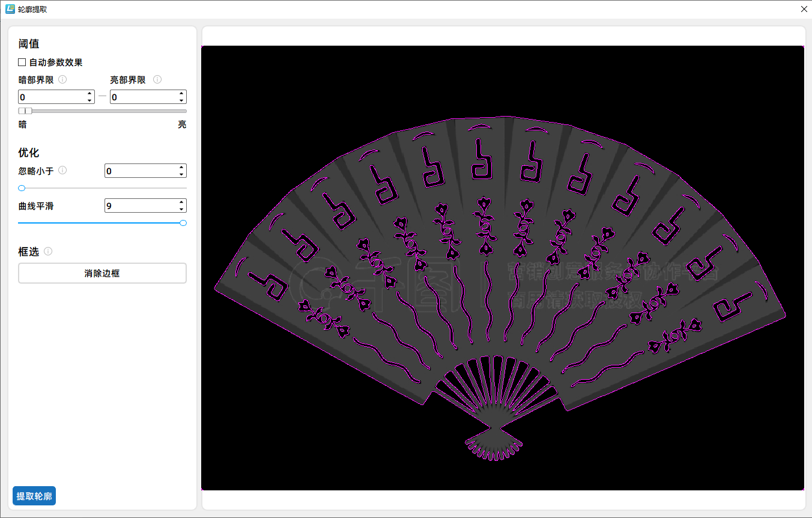Close the 轮廓提取 window
Viewport: 812px width, 518px height.
click(x=804, y=9)
